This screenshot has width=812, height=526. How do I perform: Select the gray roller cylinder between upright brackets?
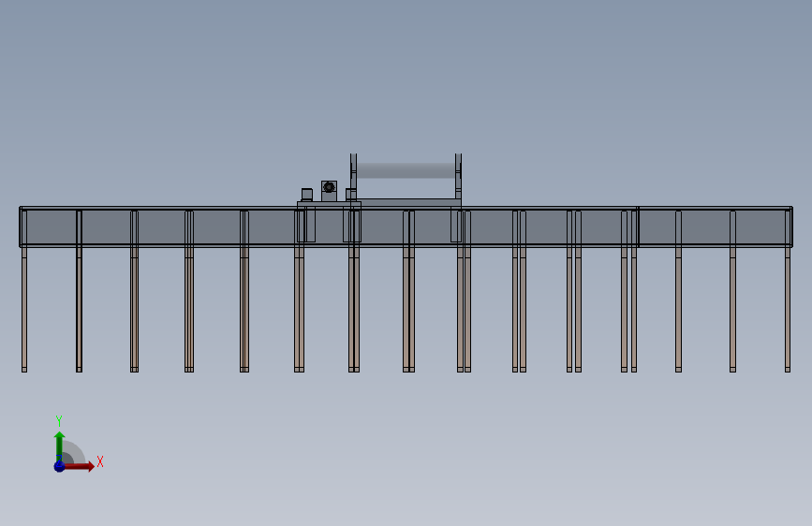406,171
